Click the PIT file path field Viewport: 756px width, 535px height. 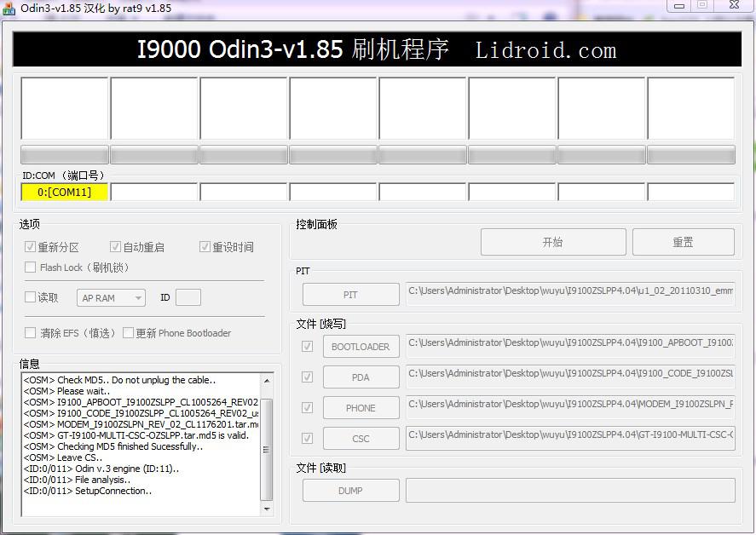(570, 294)
